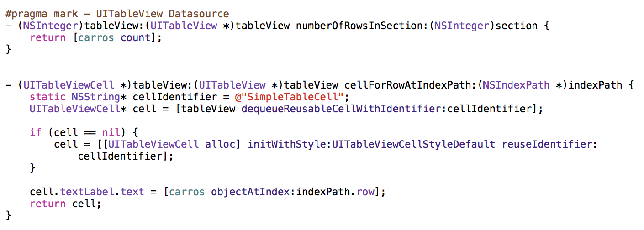Image resolution: width=644 pixels, height=230 pixels.
Task: Place cursor on carros count return statement
Action: (x=96, y=38)
